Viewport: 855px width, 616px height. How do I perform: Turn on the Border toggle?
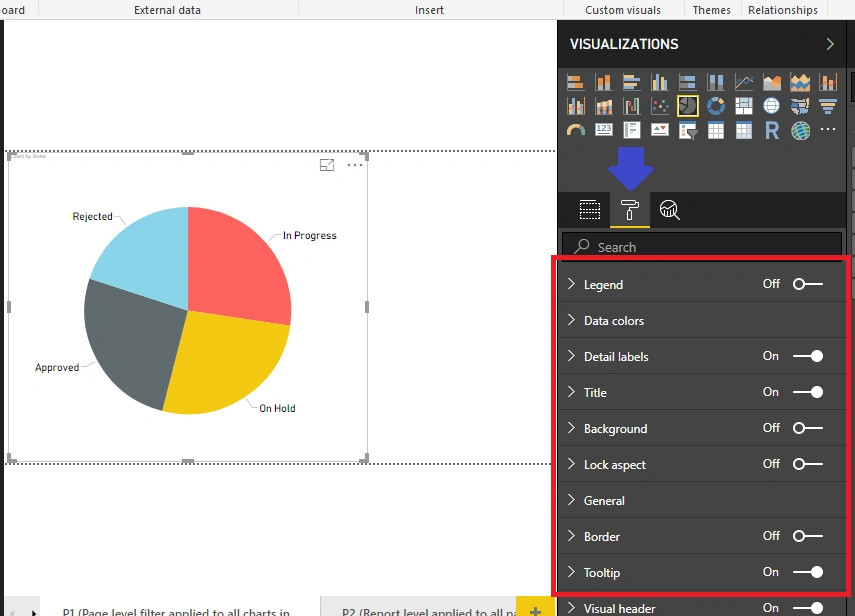coord(808,536)
